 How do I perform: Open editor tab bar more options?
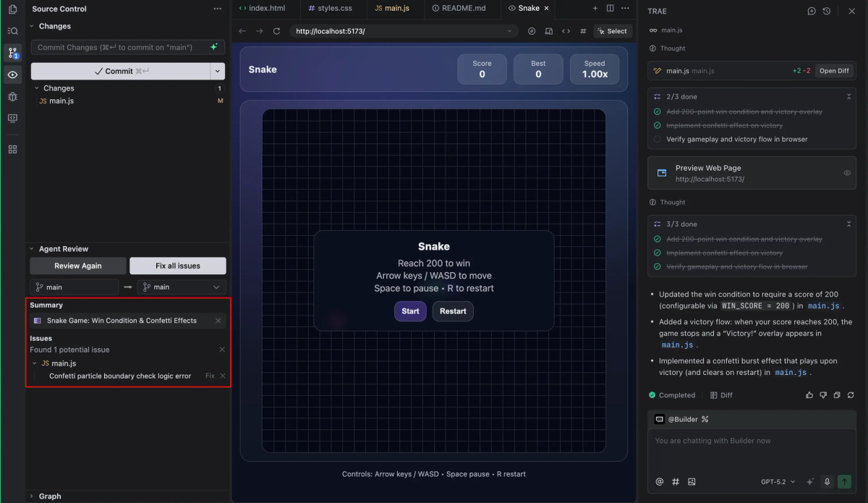624,8
